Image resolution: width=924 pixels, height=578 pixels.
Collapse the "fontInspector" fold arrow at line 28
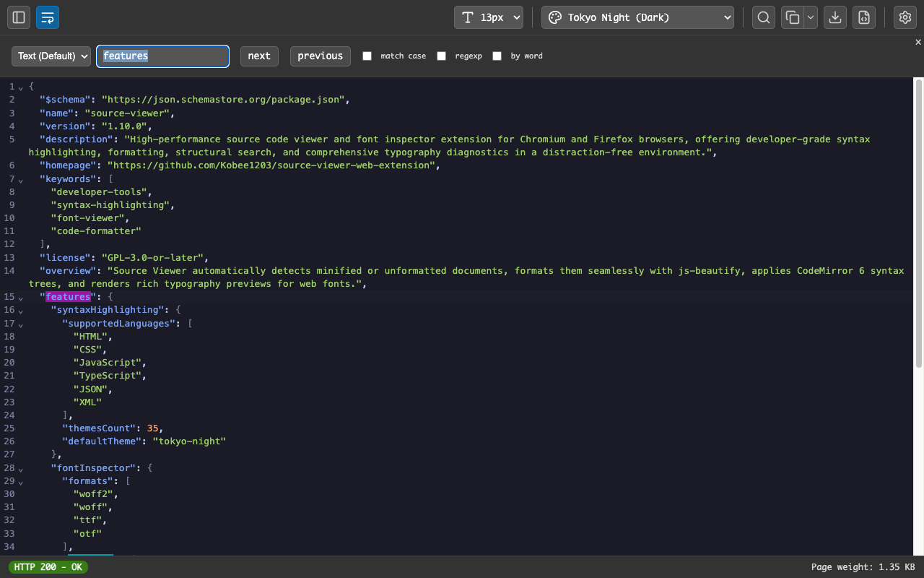click(20, 469)
